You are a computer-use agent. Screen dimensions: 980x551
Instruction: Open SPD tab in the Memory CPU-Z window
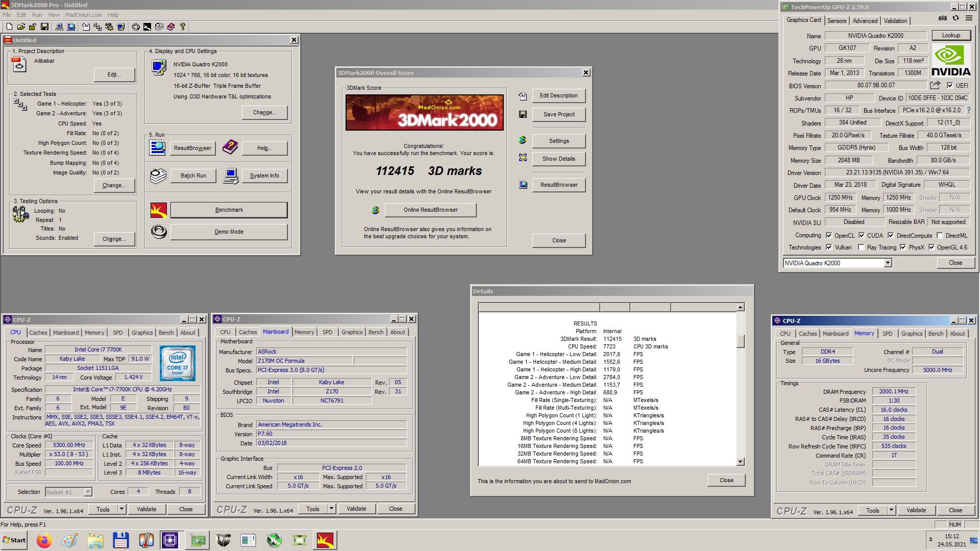pyautogui.click(x=888, y=333)
